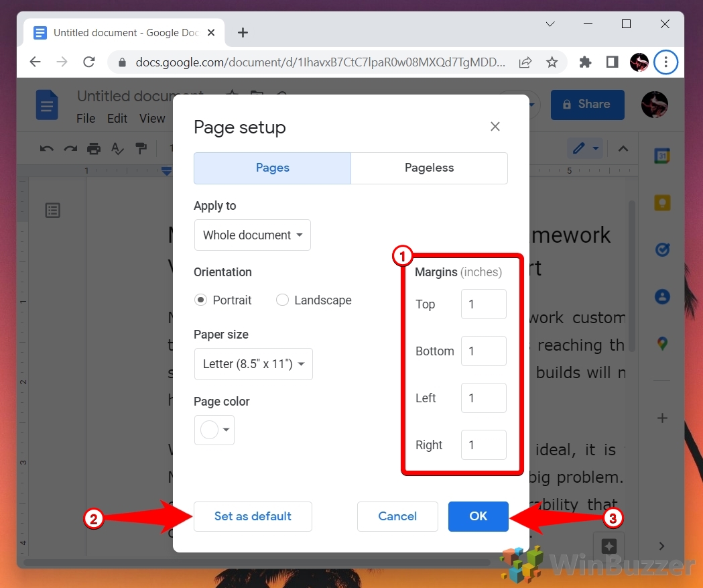Click the share this page icon
The height and width of the screenshot is (588, 703).
525,62
